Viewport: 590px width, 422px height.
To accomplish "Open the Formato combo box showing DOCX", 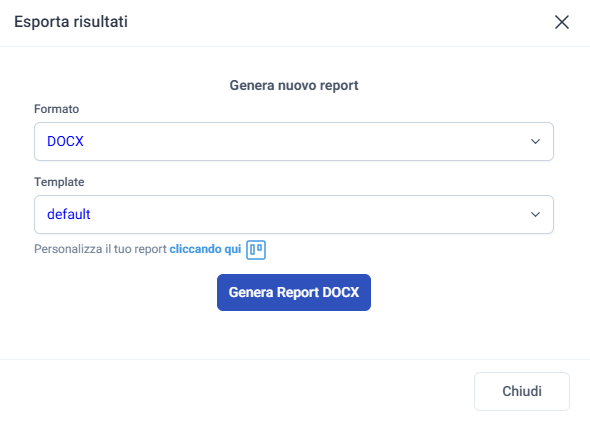I will (x=293, y=141).
